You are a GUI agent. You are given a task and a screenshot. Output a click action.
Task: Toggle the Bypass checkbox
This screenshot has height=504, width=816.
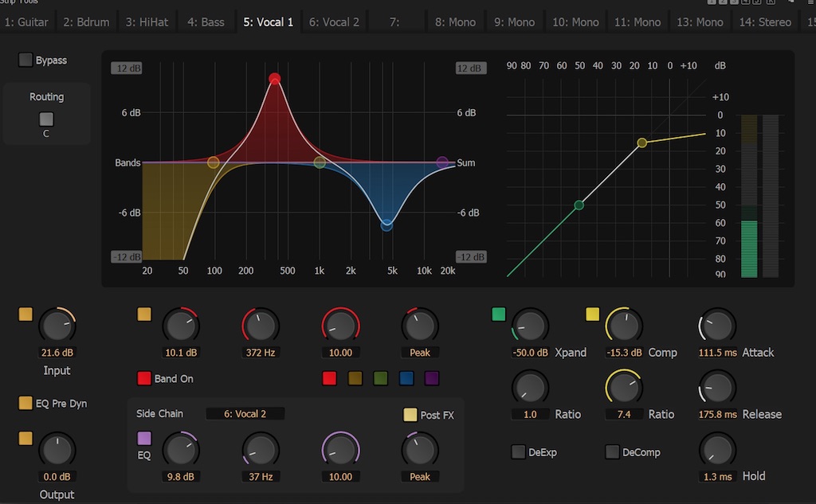[26, 60]
